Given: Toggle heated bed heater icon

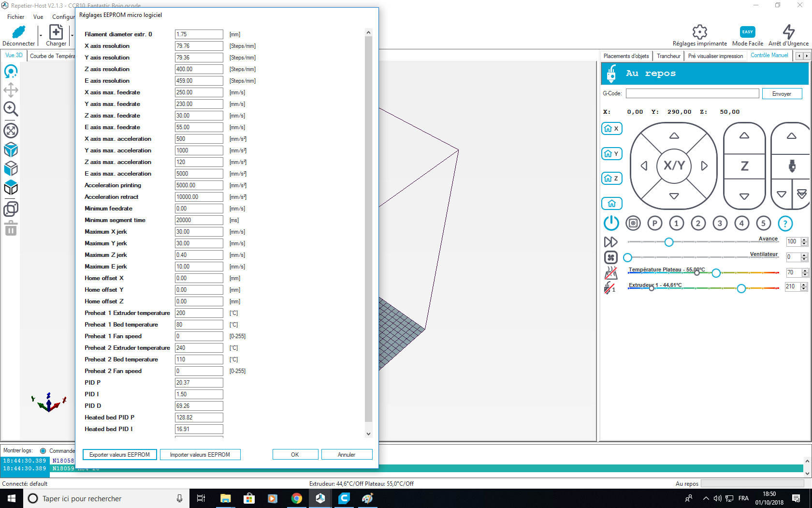Looking at the screenshot, I should (611, 273).
